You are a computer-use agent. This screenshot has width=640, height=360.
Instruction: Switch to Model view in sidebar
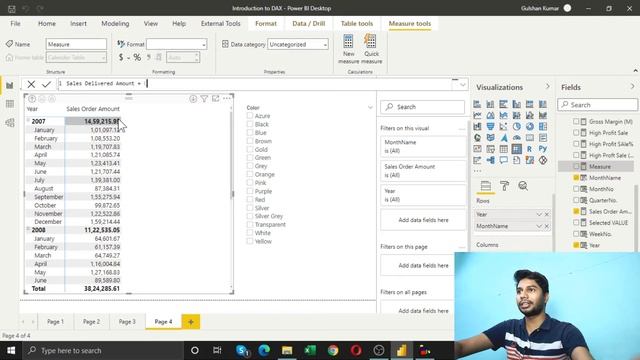pos(10,122)
